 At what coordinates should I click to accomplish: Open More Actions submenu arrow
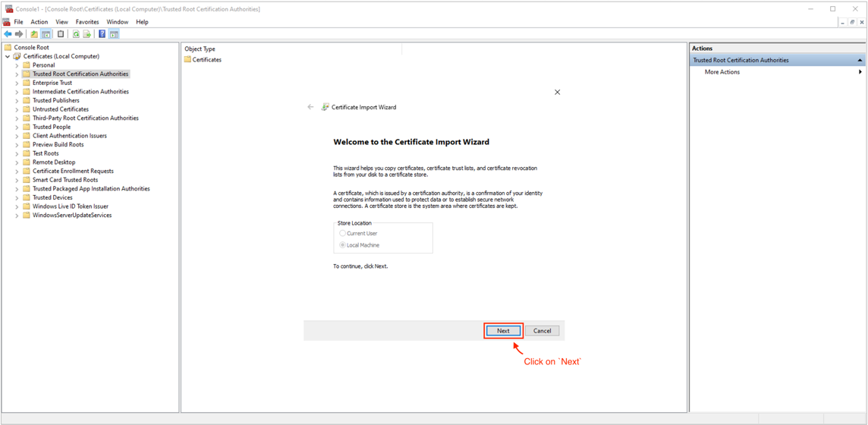[x=860, y=72]
